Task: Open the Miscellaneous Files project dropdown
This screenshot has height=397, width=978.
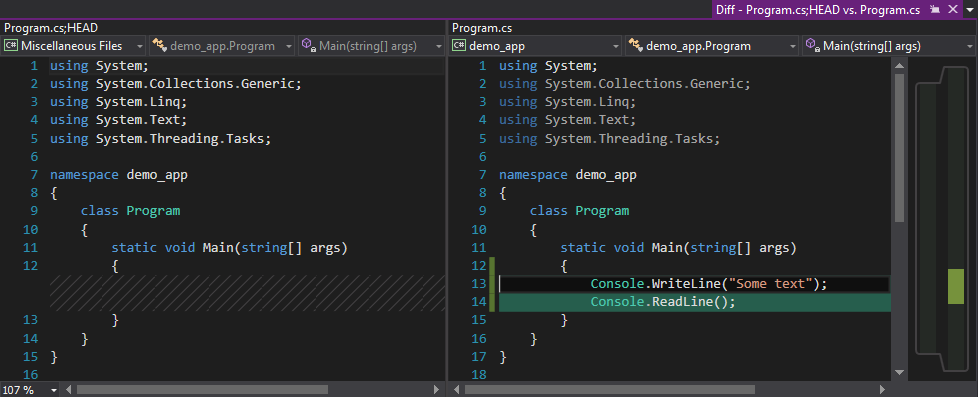Action: tap(74, 46)
